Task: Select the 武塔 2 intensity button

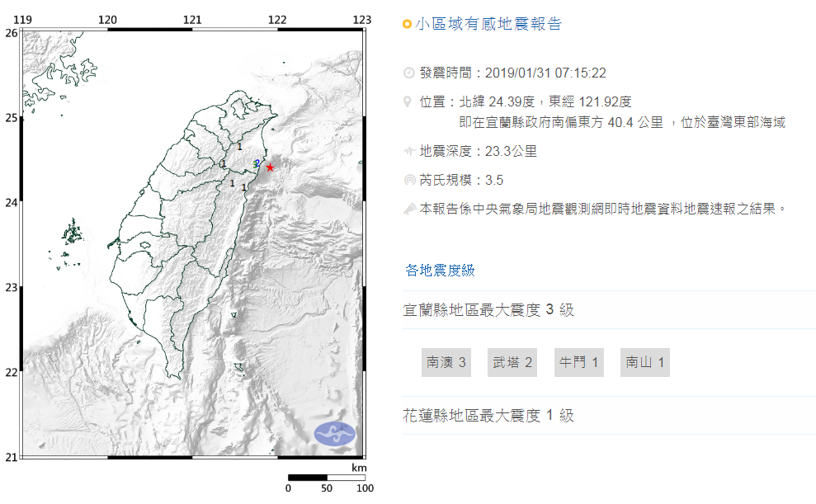Action: pos(512,362)
